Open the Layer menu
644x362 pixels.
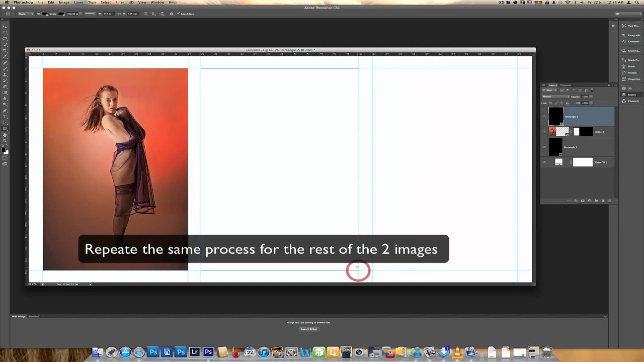[x=78, y=3]
